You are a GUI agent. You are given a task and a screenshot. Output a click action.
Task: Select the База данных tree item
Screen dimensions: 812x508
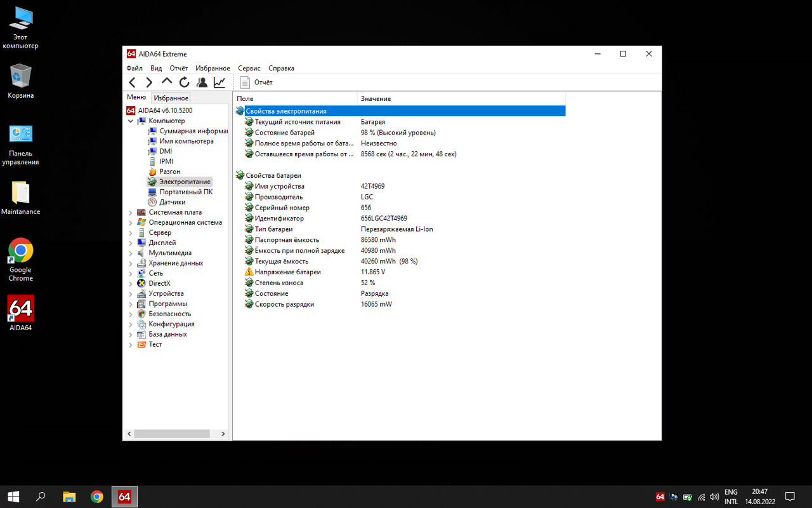162,334
